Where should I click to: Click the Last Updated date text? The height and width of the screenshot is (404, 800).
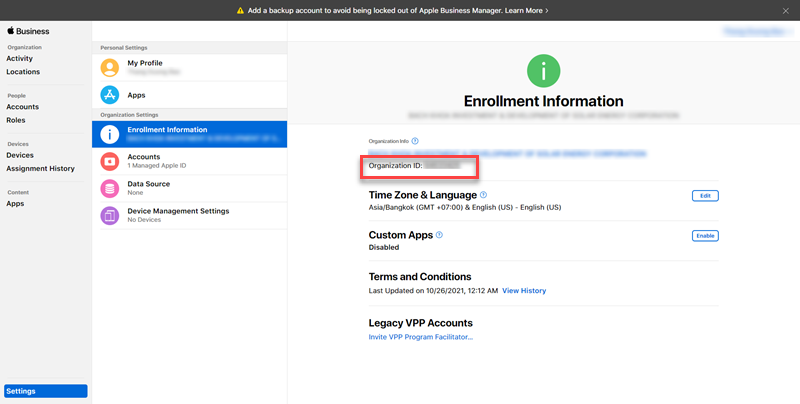(x=433, y=291)
